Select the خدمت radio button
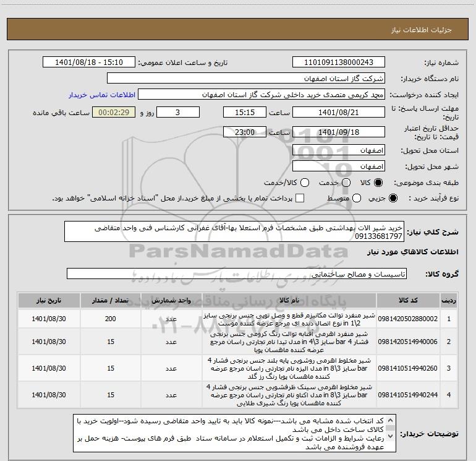This screenshot has height=461, width=476. click(346, 183)
